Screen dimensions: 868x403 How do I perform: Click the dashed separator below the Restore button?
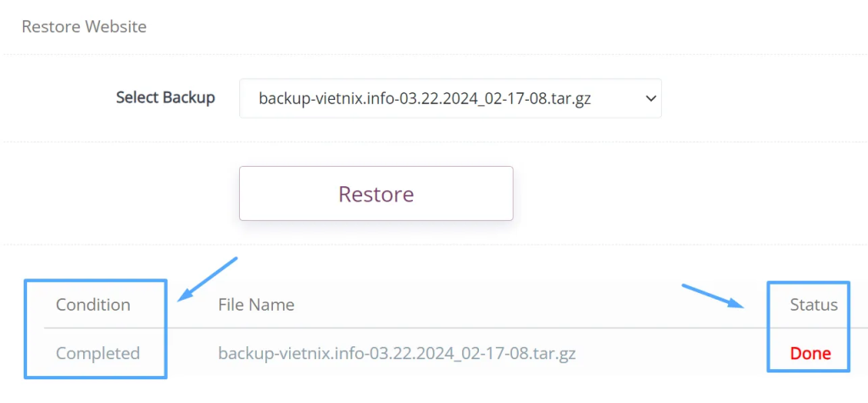(x=434, y=245)
